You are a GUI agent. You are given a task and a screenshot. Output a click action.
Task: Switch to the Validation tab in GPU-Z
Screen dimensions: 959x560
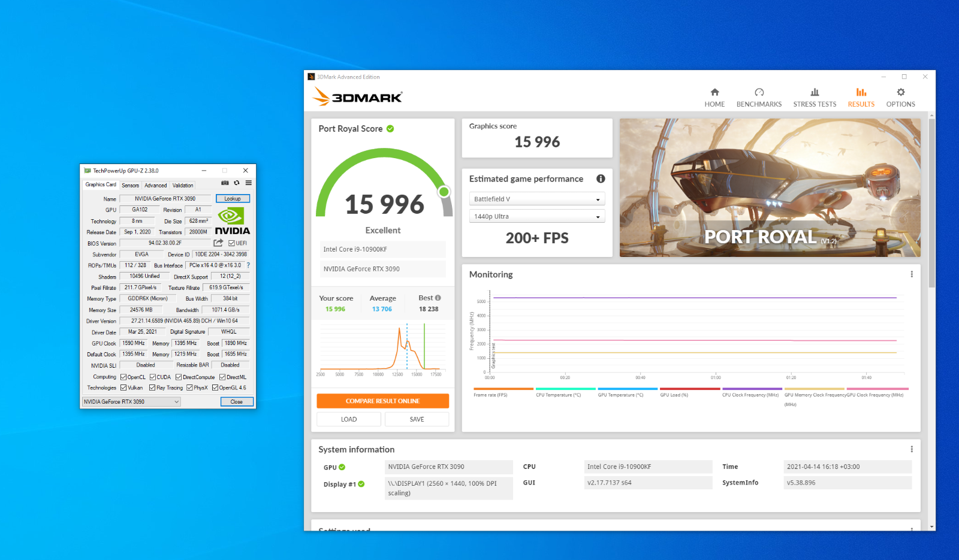[183, 185]
